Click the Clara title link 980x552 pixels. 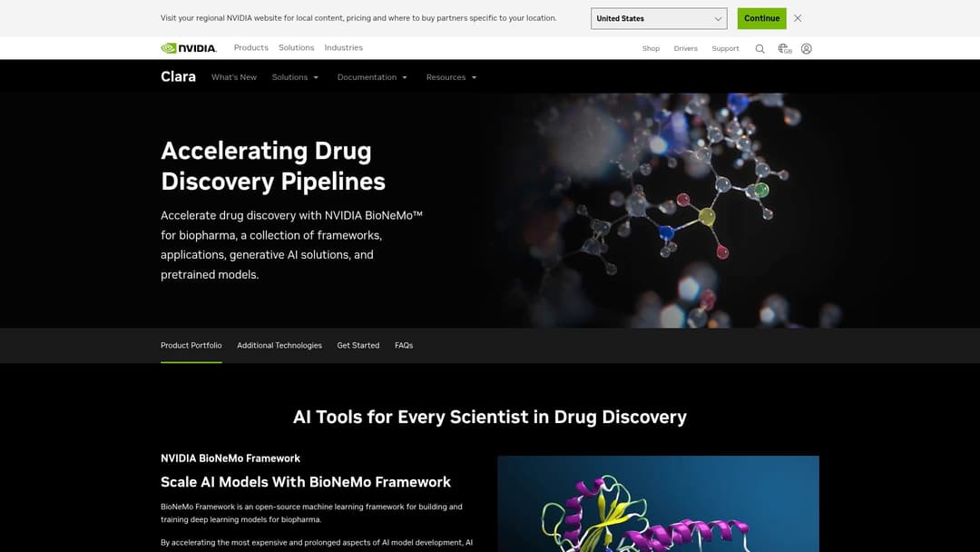178,77
